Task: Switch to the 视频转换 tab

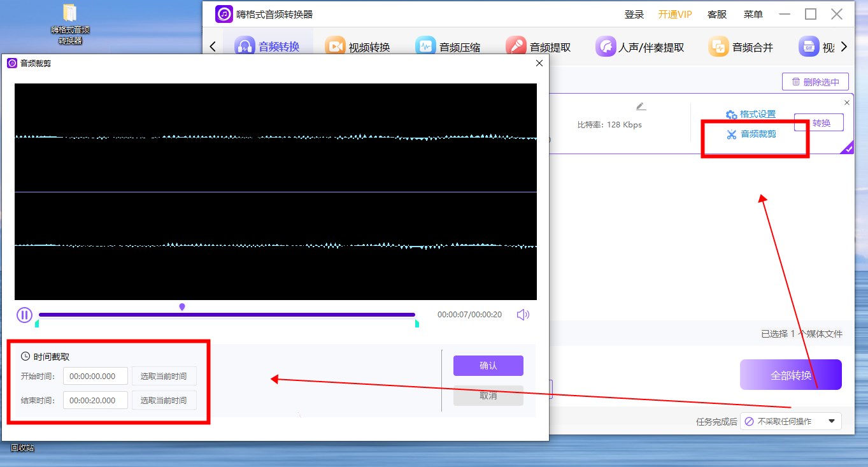Action: pyautogui.click(x=357, y=47)
